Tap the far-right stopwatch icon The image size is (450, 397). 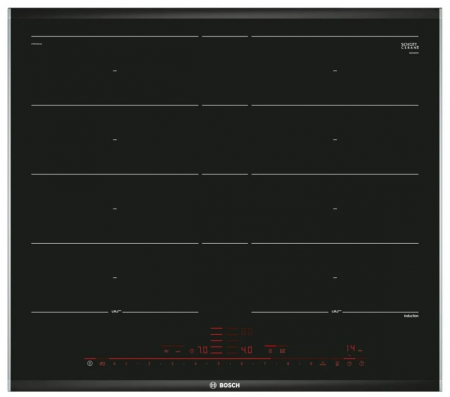362,364
